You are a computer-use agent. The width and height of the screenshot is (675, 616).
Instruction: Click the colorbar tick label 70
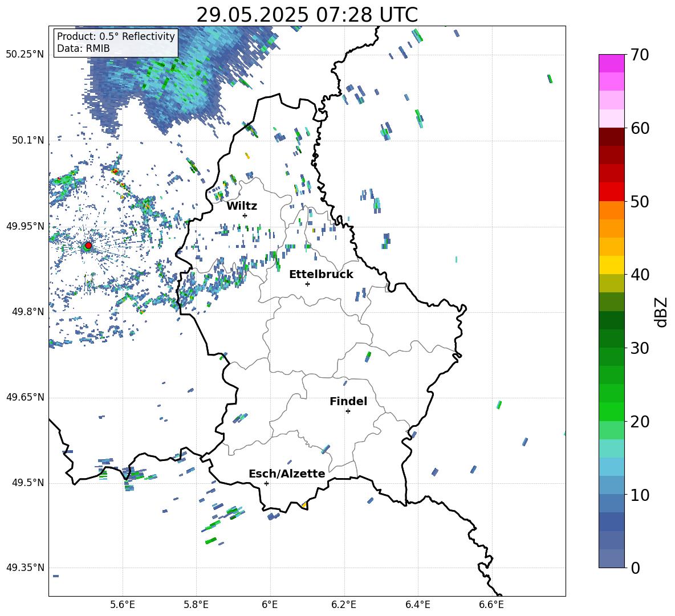[x=640, y=55]
